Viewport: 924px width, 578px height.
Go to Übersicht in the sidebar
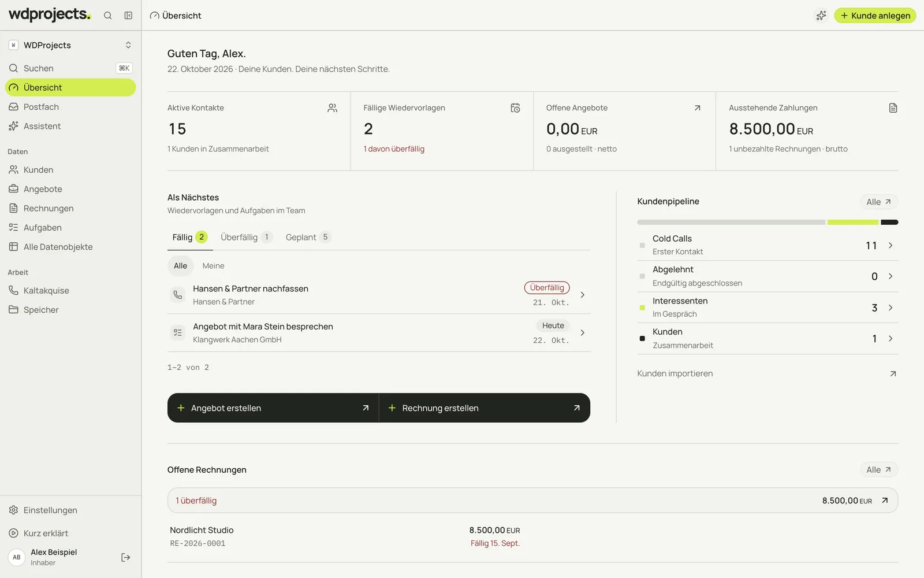pos(70,87)
